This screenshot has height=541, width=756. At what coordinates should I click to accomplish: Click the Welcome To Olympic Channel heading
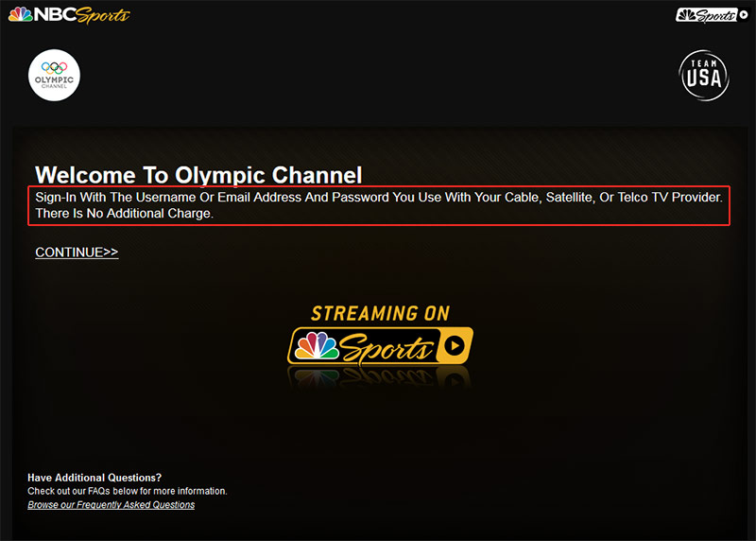[198, 175]
